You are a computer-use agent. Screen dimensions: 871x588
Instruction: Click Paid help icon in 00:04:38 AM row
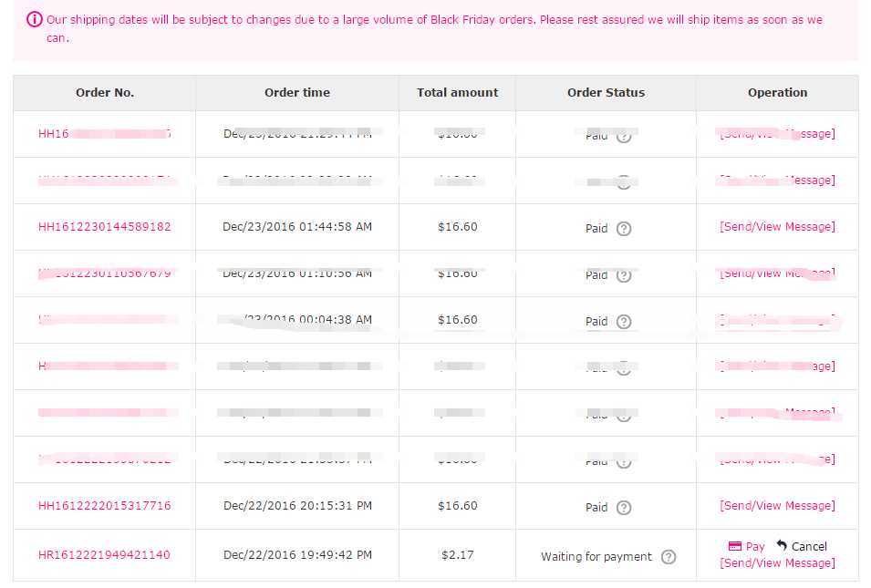(x=624, y=322)
